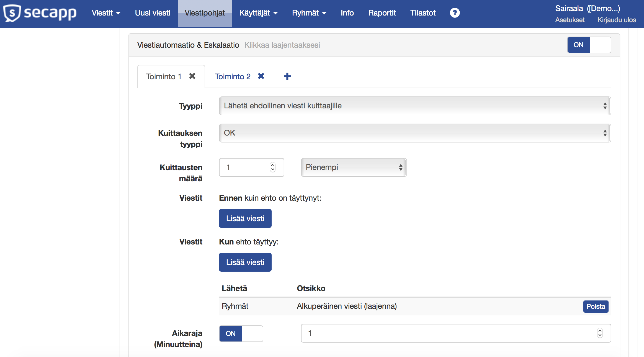Click stepper arrows in Aikaraja minutes field
This screenshot has height=357, width=644.
[600, 333]
